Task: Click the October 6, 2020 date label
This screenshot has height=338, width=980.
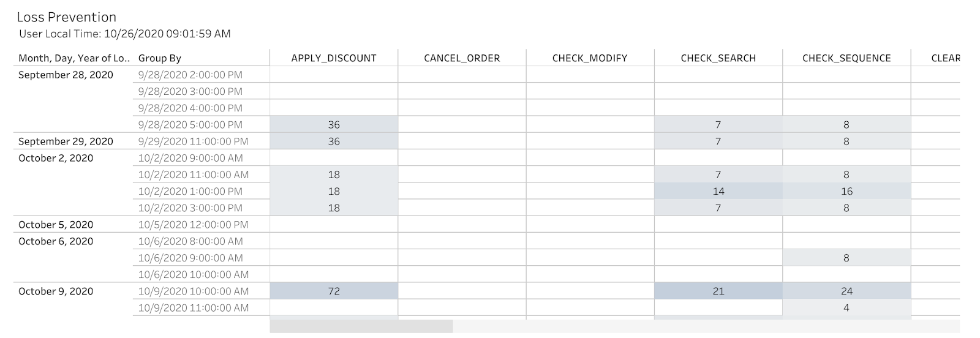Action: coord(56,241)
